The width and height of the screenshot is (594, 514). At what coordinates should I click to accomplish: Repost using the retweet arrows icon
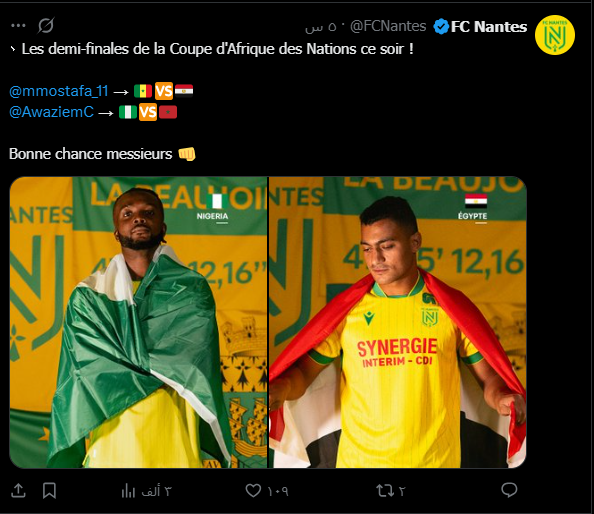pos(385,491)
